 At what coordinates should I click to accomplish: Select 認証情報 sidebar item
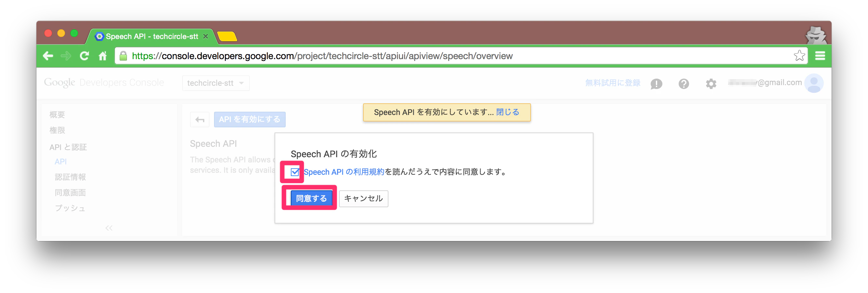click(70, 177)
